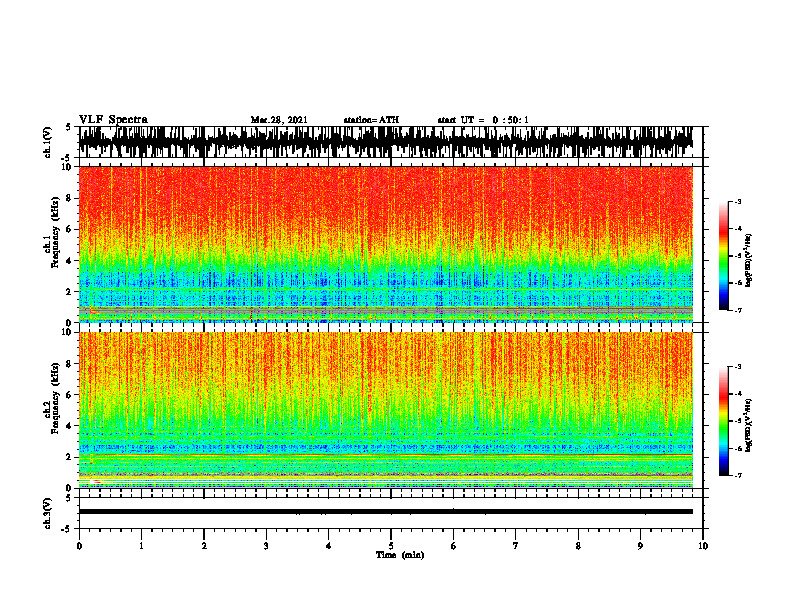The height and width of the screenshot is (612, 792).
Task: Click the "8" kHz tick on ch.1 frequency axis
Action: 70,198
